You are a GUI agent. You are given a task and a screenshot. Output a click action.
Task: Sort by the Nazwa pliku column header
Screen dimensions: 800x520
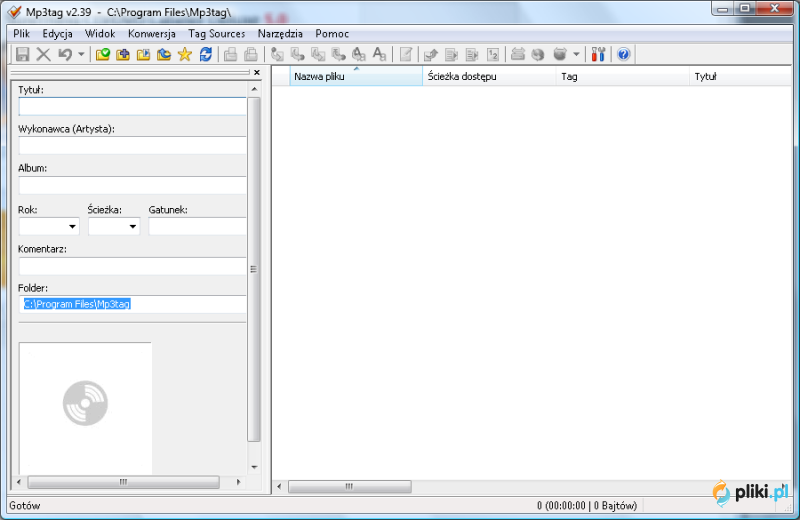[x=356, y=77]
